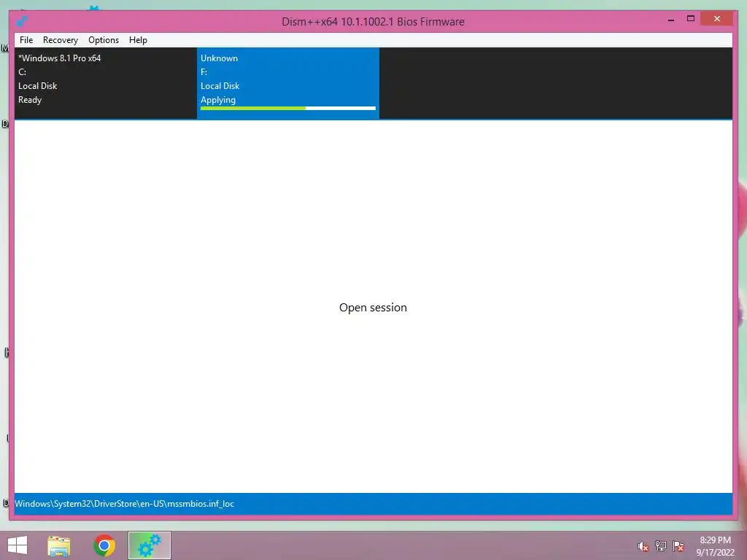
Task: Launch Google Chrome from the taskbar
Action: (x=104, y=545)
